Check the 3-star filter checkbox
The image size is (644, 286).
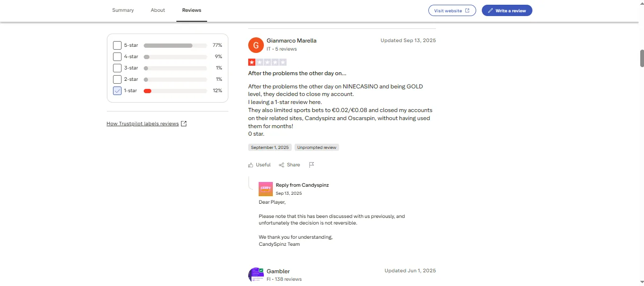click(x=117, y=68)
